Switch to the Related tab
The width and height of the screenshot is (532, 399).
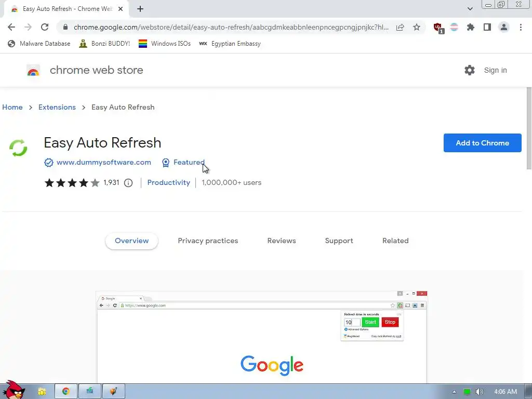pyautogui.click(x=395, y=241)
